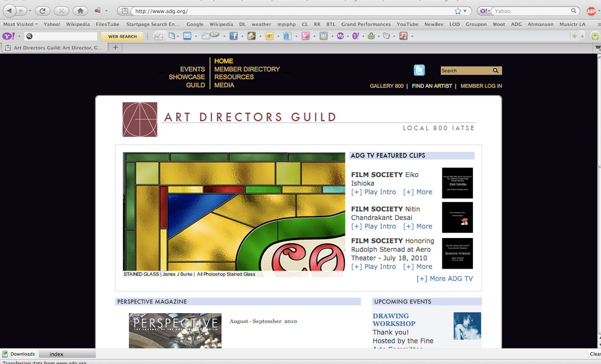The width and height of the screenshot is (601, 364).
Task: Open the Downloads status bar button
Action: click(18, 354)
